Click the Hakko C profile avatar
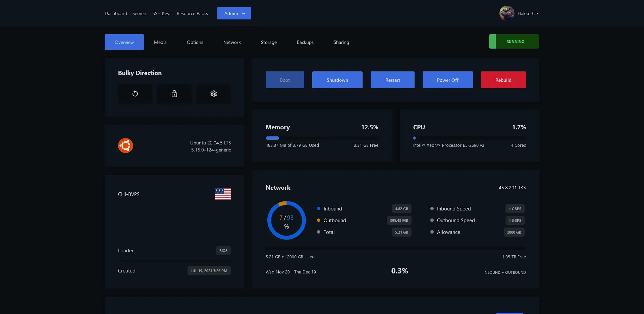644x314 pixels. point(506,13)
